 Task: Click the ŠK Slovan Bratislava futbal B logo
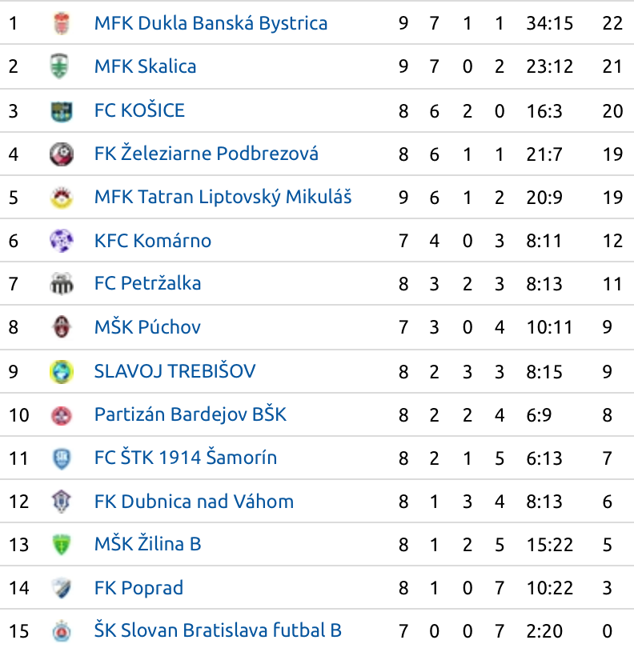pyautogui.click(x=62, y=631)
